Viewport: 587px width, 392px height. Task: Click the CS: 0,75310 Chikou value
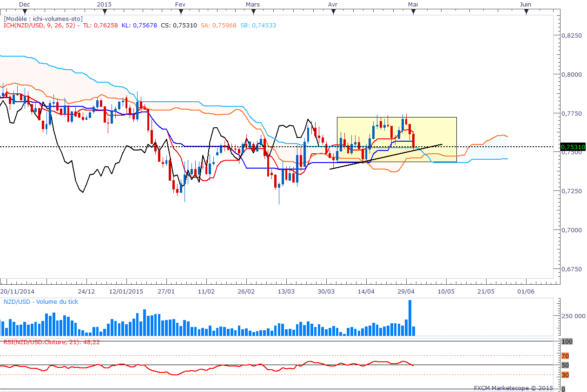[x=179, y=25]
